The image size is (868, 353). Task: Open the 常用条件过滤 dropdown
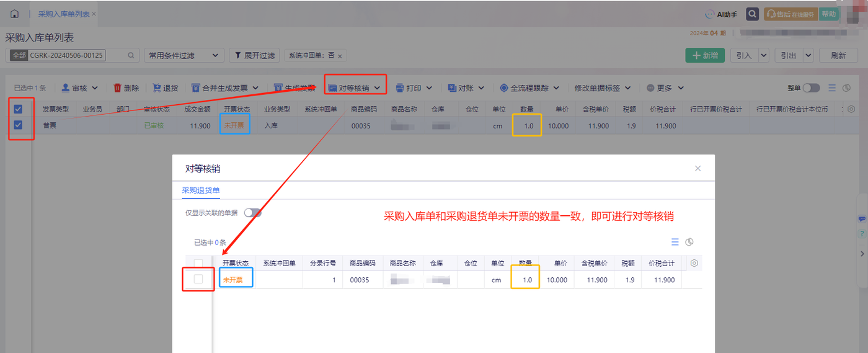tap(184, 55)
